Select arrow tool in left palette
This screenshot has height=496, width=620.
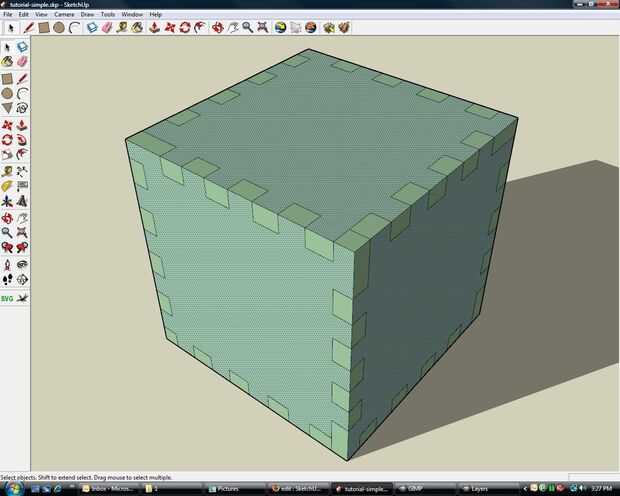7,47
